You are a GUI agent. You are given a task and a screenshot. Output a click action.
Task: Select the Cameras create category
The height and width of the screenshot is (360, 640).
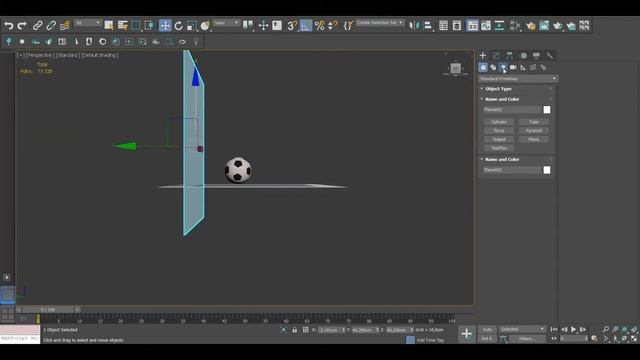(513, 68)
